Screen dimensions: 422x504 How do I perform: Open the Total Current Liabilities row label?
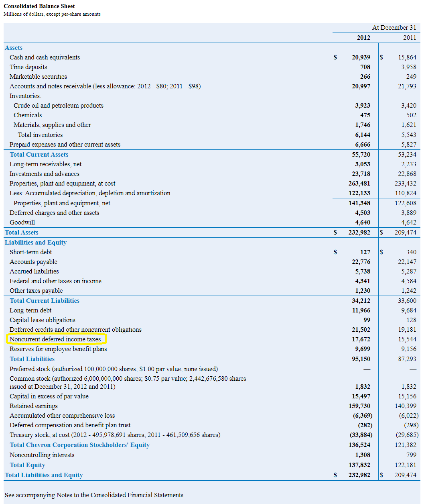pyautogui.click(x=45, y=301)
